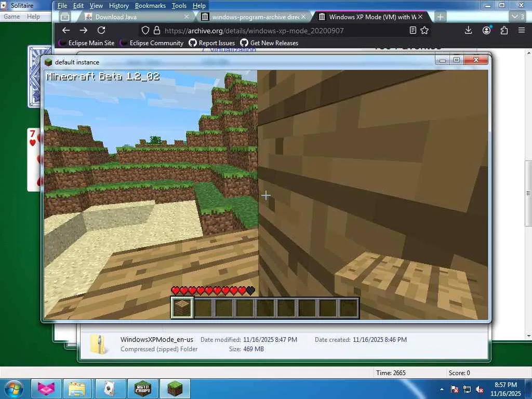Open the Firefox Tools menu
The image size is (532, 399).
point(179,6)
